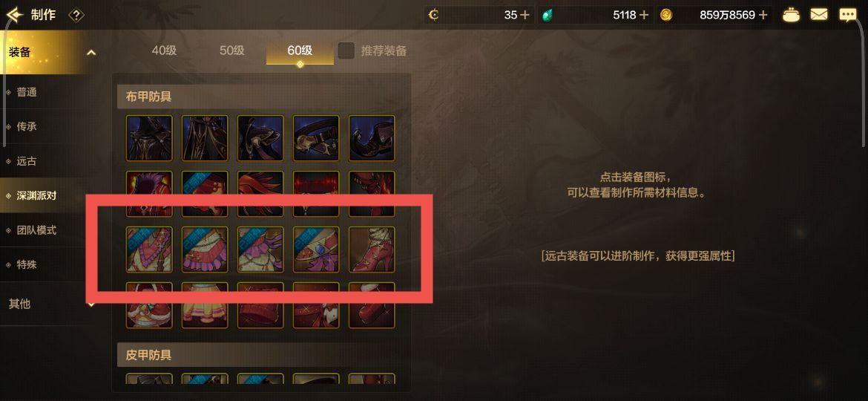Click the plus next to 35 currency
Image resolution: width=868 pixels, height=401 pixels.
[x=525, y=15]
